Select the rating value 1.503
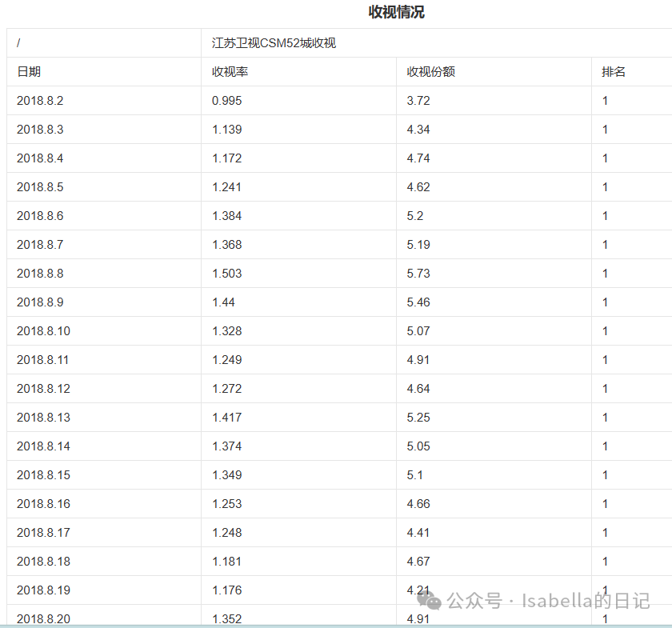The width and height of the screenshot is (672, 628). click(x=226, y=274)
